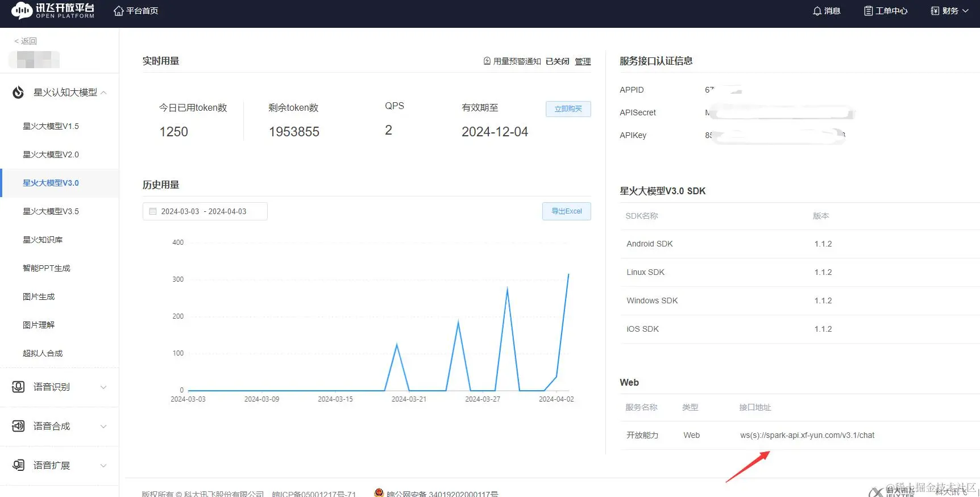Click the APISecret value field

[x=779, y=112]
